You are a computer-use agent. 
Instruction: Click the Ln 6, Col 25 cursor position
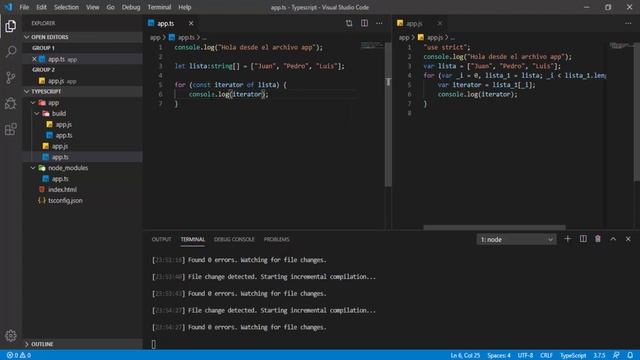coord(465,356)
